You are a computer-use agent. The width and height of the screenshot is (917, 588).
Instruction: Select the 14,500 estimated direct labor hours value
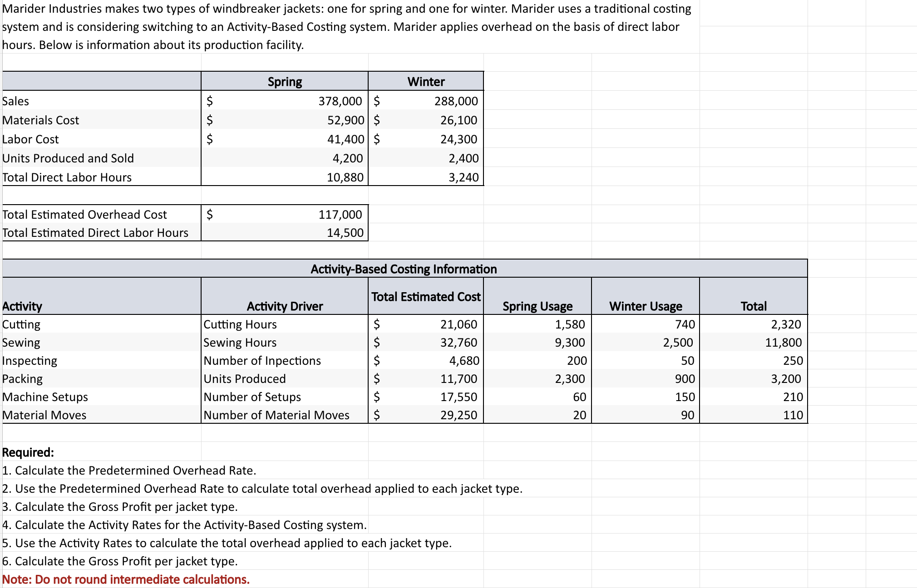coord(346,232)
